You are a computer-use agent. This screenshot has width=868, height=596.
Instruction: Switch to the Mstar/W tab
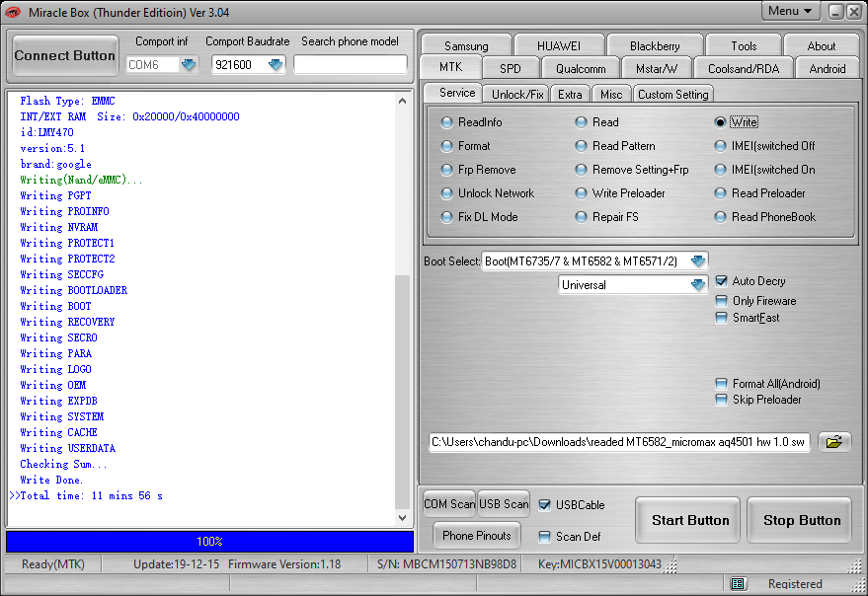tap(656, 69)
